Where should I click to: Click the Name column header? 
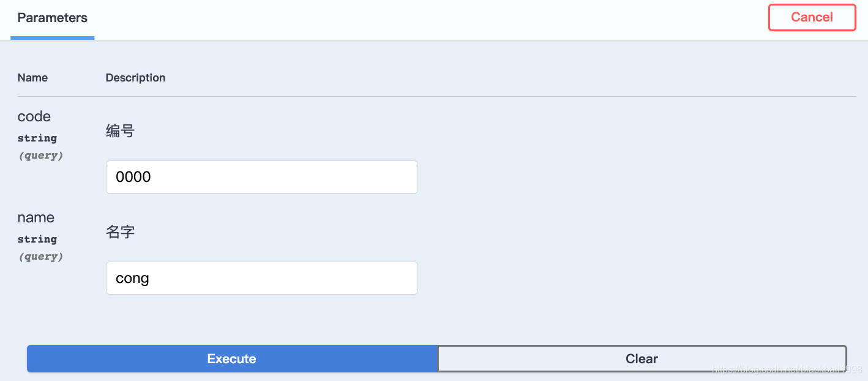[32, 78]
